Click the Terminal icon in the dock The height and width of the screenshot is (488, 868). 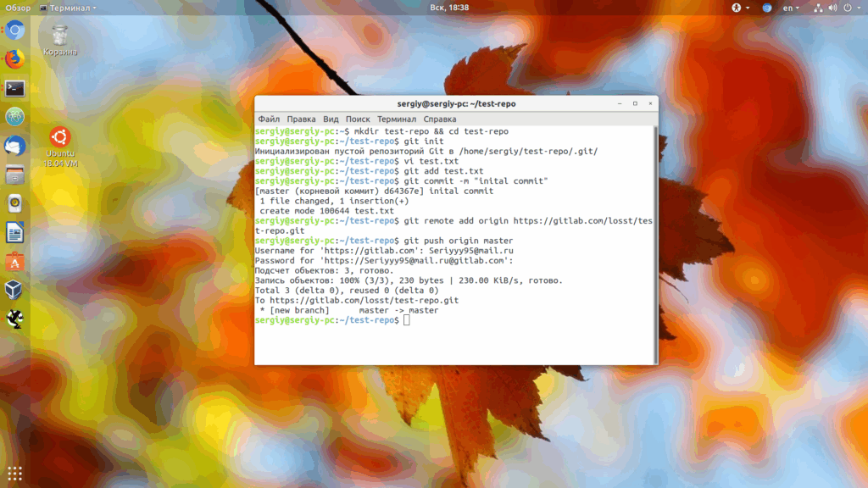(15, 88)
